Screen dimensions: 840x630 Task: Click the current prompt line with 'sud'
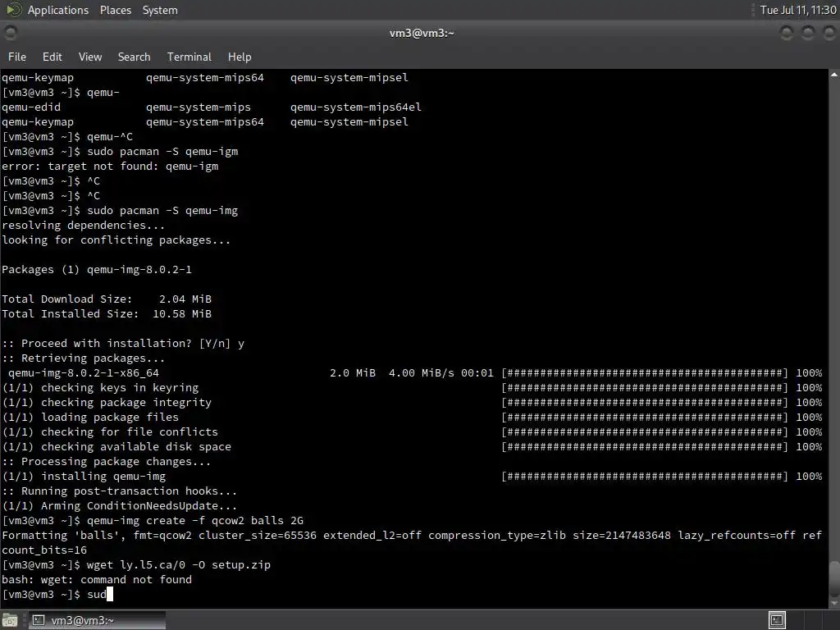(57, 594)
